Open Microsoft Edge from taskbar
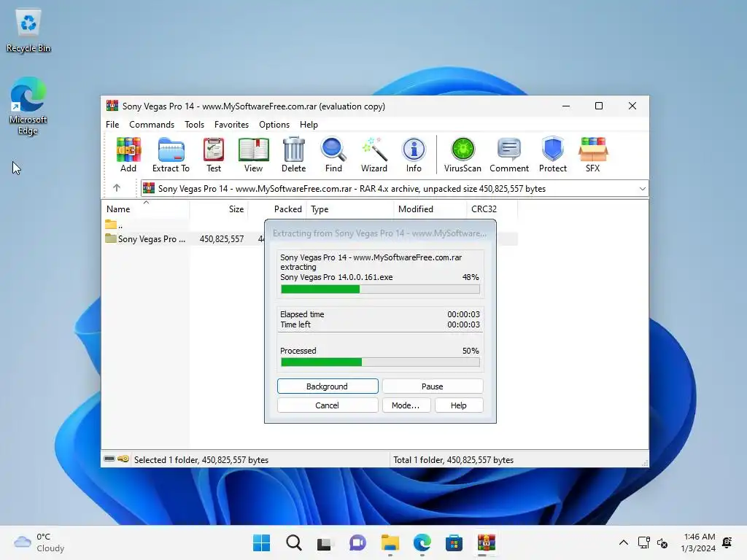Screen dimensions: 747x560 click(x=422, y=542)
